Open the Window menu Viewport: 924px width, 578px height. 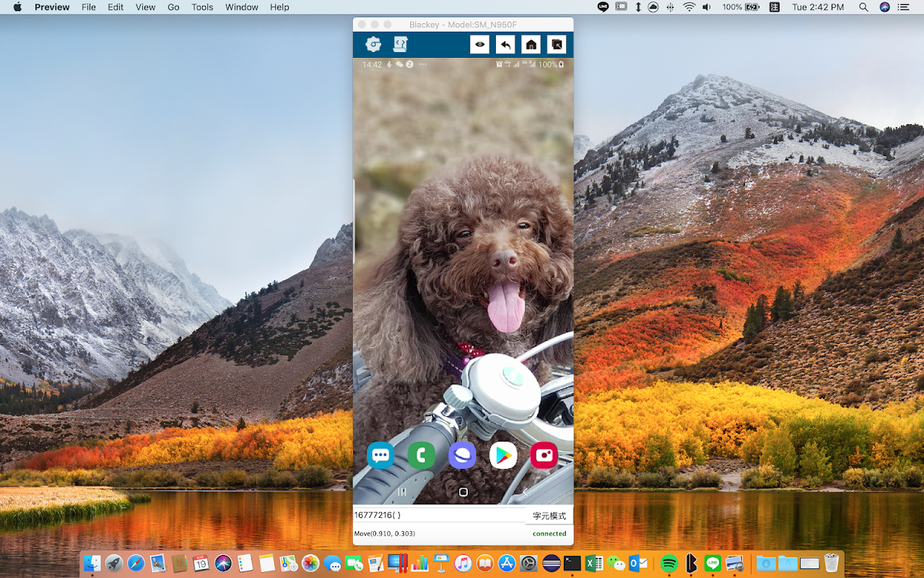(242, 7)
